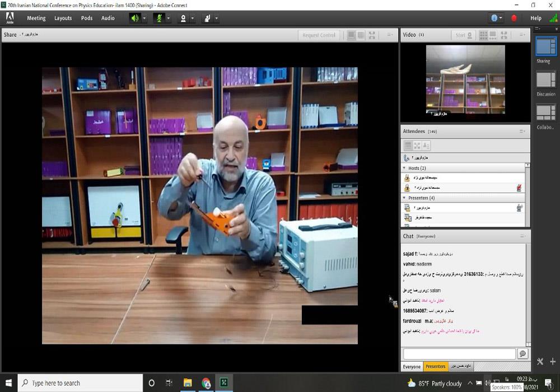Image resolution: width=560 pixels, height=392 pixels.
Task: Select the Discussion layout icon
Action: (x=545, y=80)
